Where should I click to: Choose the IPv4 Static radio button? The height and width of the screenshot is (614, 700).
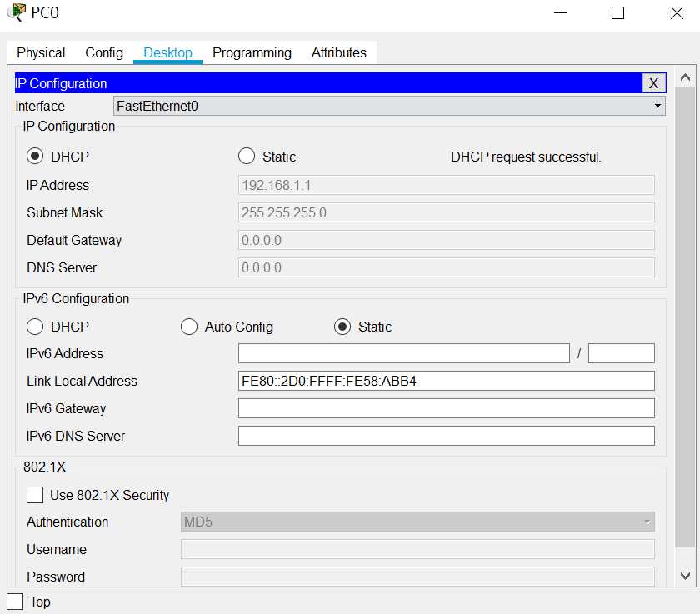[x=247, y=156]
